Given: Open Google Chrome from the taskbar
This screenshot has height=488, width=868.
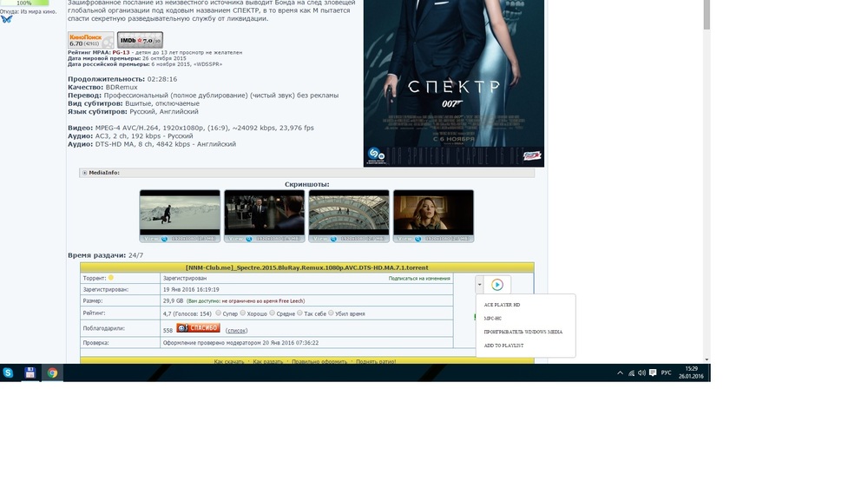Looking at the screenshot, I should [52, 373].
